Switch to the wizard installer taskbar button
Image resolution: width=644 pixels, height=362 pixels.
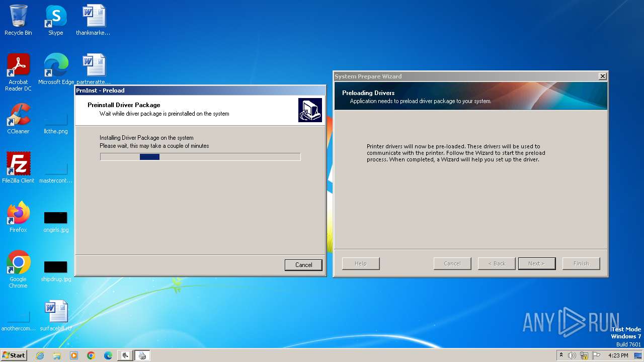[125, 355]
